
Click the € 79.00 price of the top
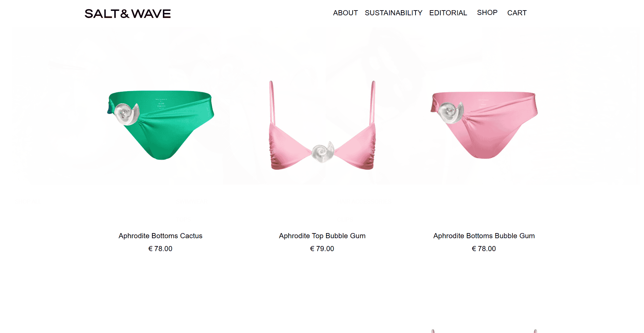pyautogui.click(x=322, y=249)
